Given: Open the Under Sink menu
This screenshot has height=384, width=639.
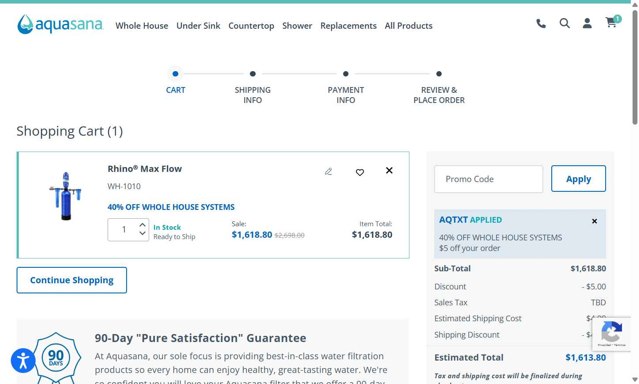Looking at the screenshot, I should click(x=198, y=26).
